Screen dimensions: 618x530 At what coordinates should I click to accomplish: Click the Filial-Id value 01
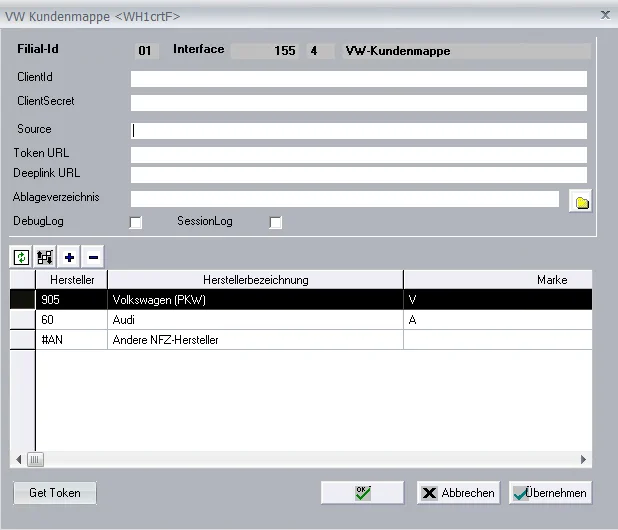(145, 51)
